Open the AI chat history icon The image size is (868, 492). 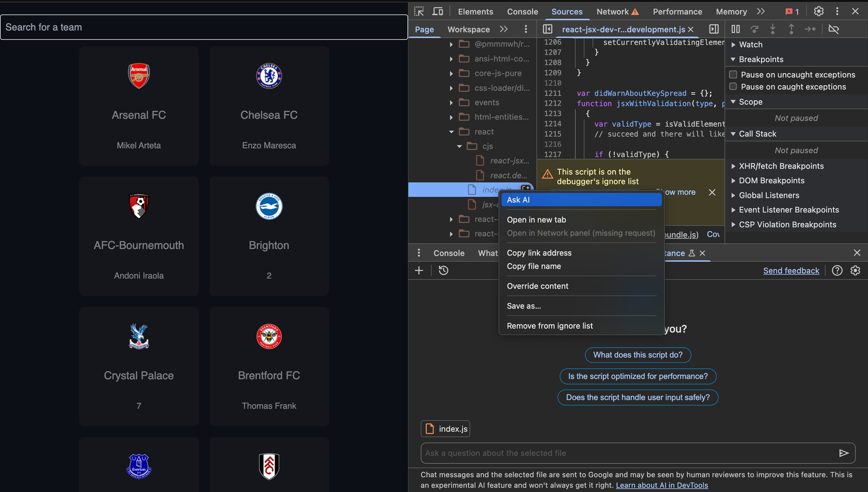pos(443,270)
